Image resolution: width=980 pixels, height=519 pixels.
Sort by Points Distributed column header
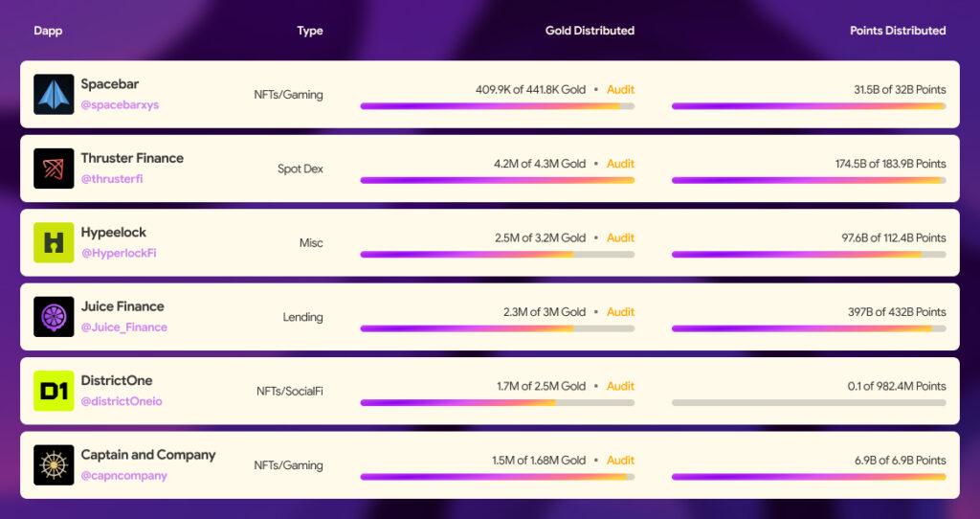pos(898,31)
